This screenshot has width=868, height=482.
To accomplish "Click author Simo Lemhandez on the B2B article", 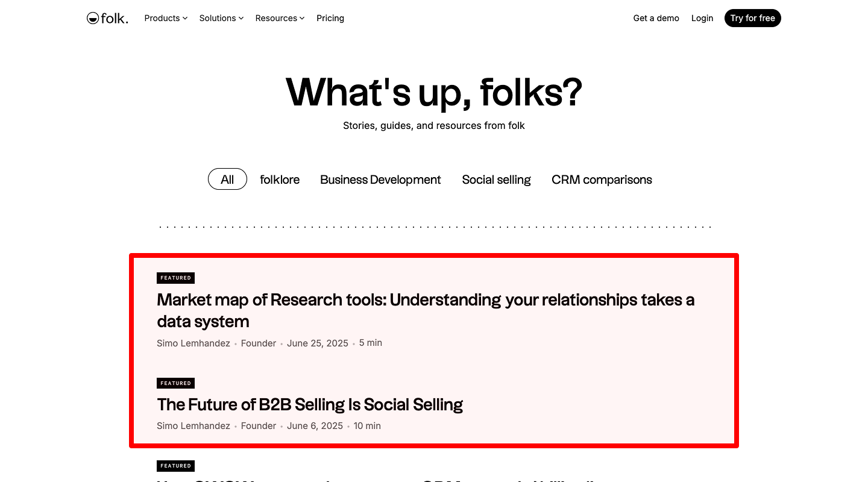I will [193, 426].
